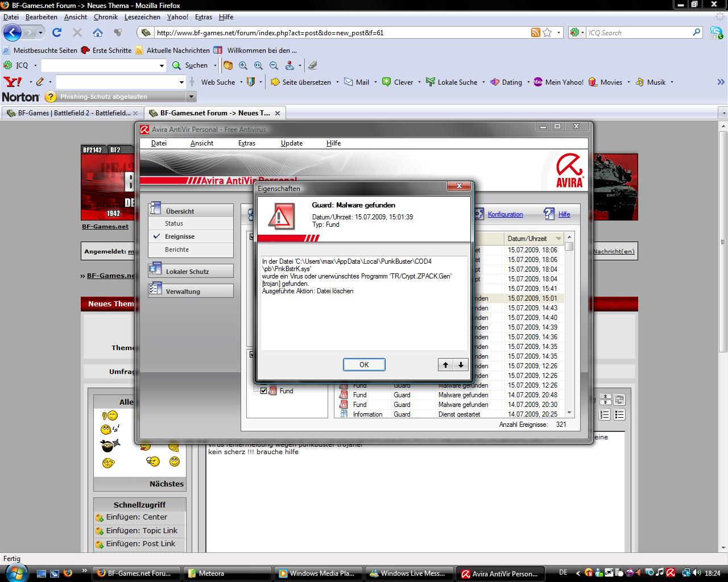728x582 pixels.
Task: Click Lokale Suche in Yahoo toolbar
Action: 452,82
